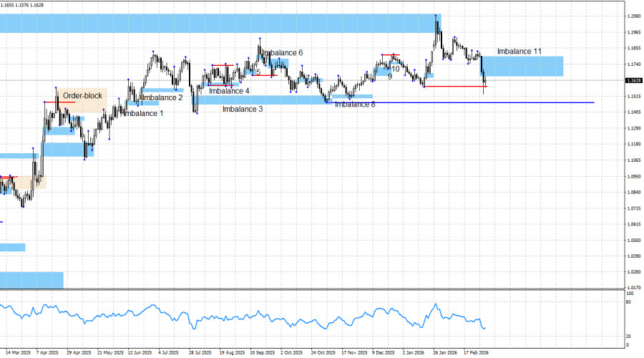Click price axis value 1.0950
Screen dimensions: 644x358
pos(634,176)
